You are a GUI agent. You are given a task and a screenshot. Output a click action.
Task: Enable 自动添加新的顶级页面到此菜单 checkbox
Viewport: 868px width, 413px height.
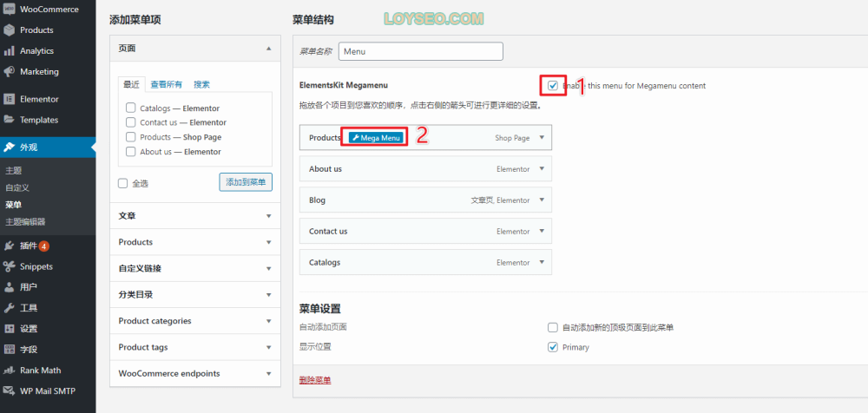click(552, 327)
